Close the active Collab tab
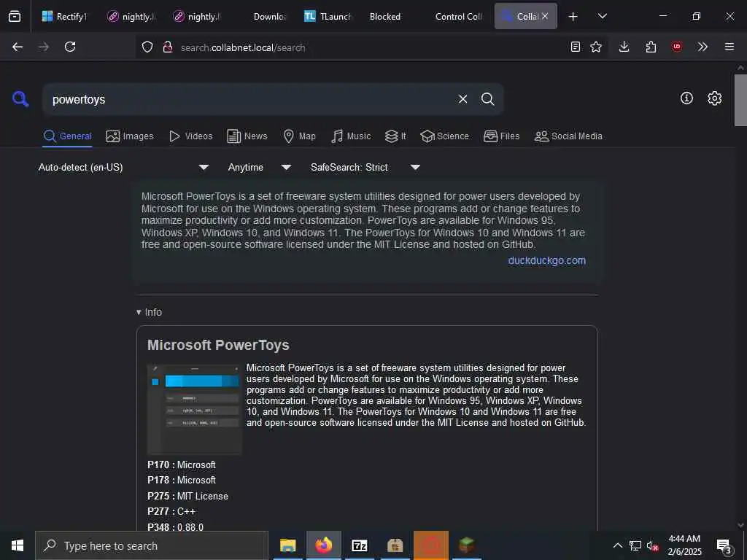The width and height of the screenshot is (747, 560). pos(545,16)
